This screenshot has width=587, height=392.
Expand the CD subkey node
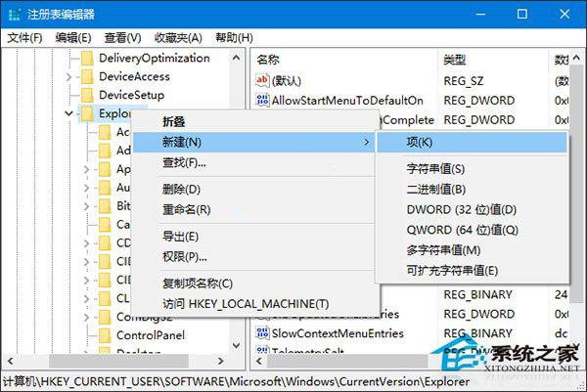pos(86,243)
